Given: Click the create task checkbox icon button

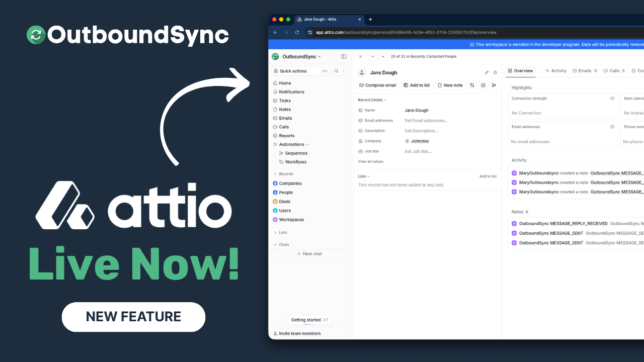Looking at the screenshot, I should coord(483,85).
